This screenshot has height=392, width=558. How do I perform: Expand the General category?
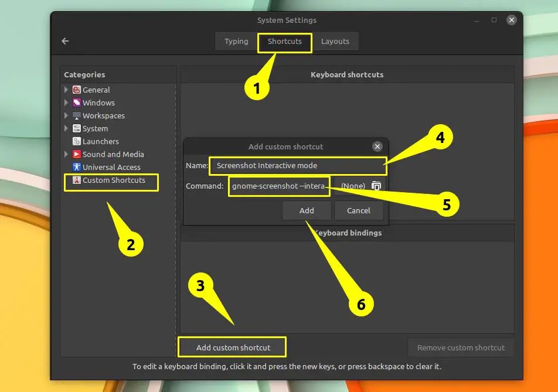click(x=66, y=90)
